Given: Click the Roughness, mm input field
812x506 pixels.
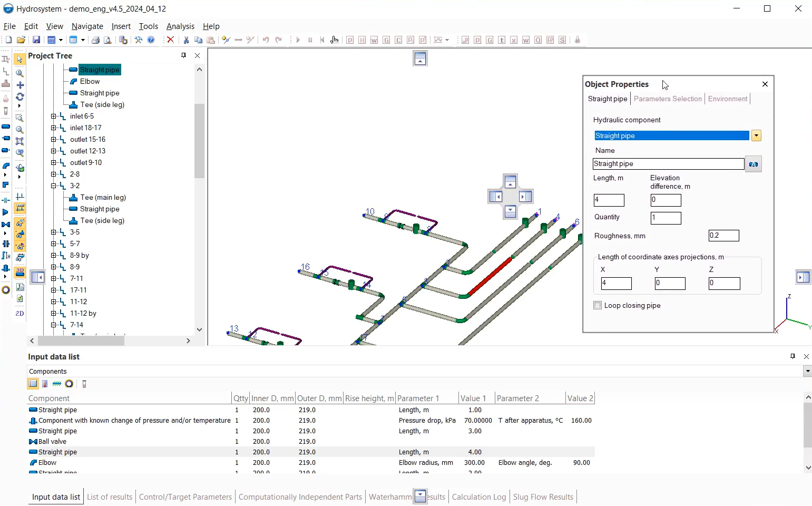Looking at the screenshot, I should (723, 236).
